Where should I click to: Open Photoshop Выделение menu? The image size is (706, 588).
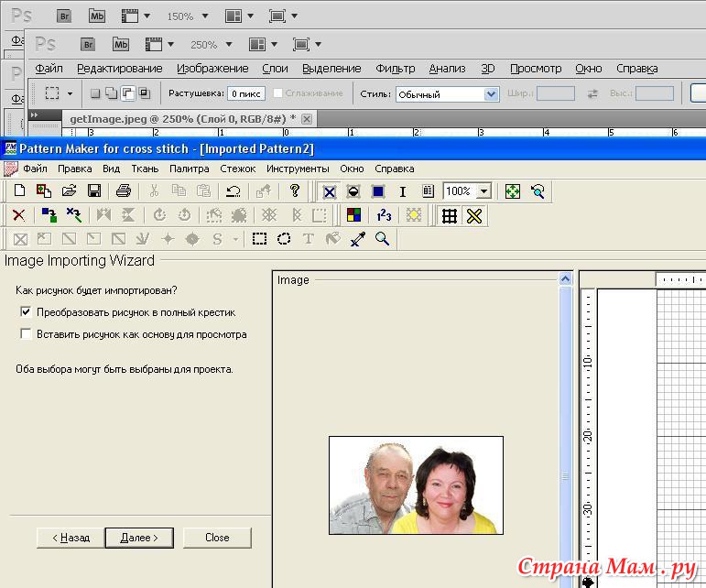click(x=331, y=69)
